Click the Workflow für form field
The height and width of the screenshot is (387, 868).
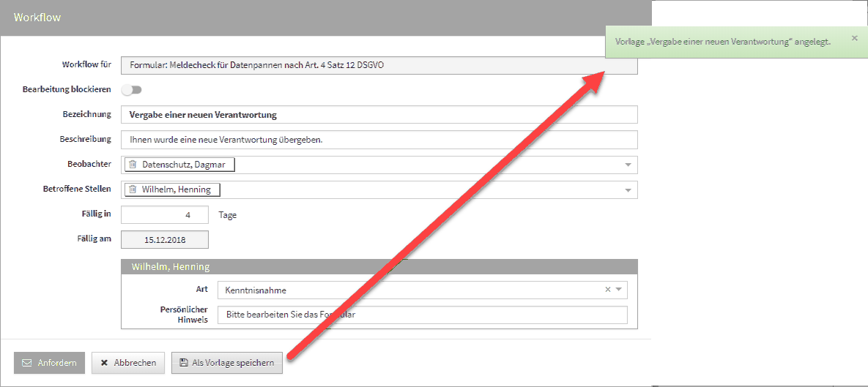(x=379, y=65)
